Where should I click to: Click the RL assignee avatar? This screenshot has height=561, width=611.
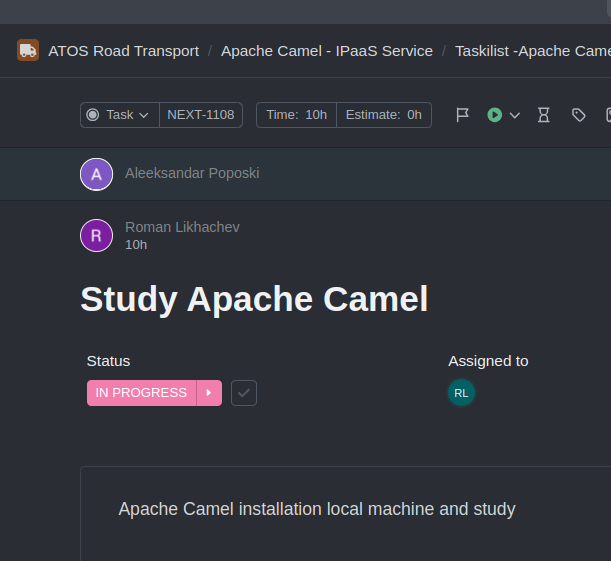461,393
